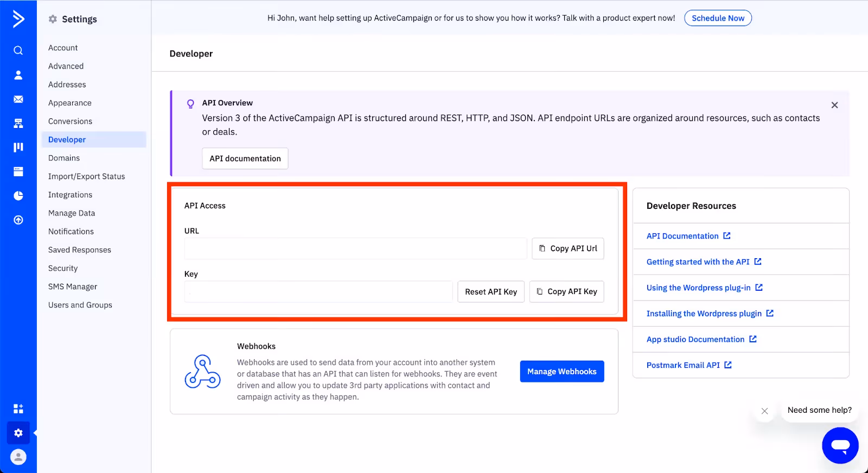The height and width of the screenshot is (473, 868).
Task: Select Developer in settings menu
Action: click(x=94, y=139)
